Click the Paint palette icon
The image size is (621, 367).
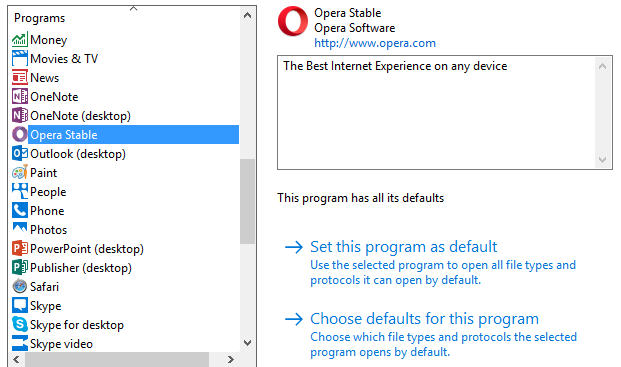click(19, 173)
